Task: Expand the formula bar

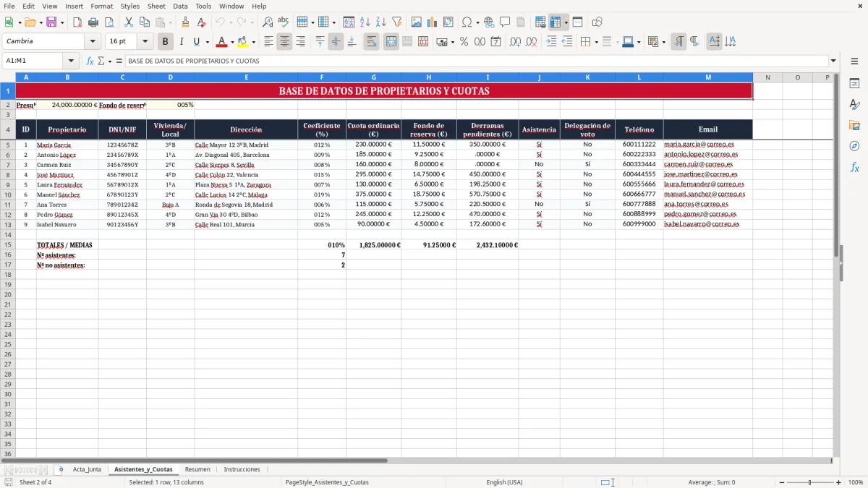Action: 833,61
